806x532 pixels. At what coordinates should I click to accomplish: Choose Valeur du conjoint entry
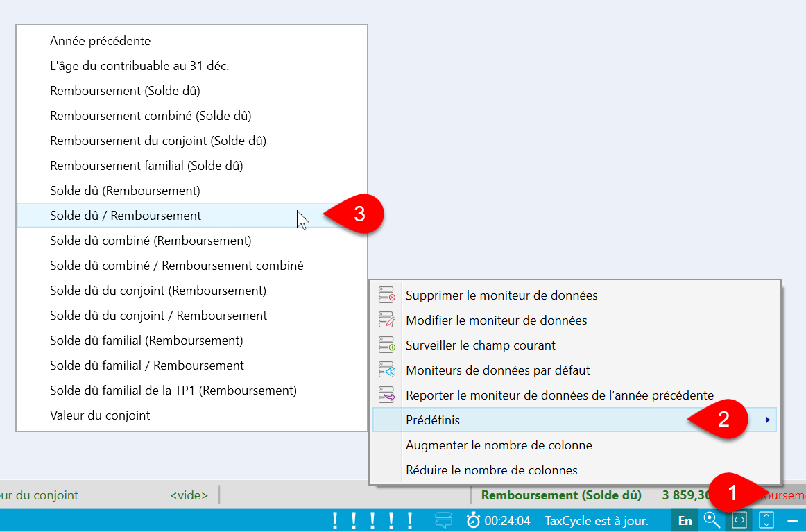pos(192,415)
